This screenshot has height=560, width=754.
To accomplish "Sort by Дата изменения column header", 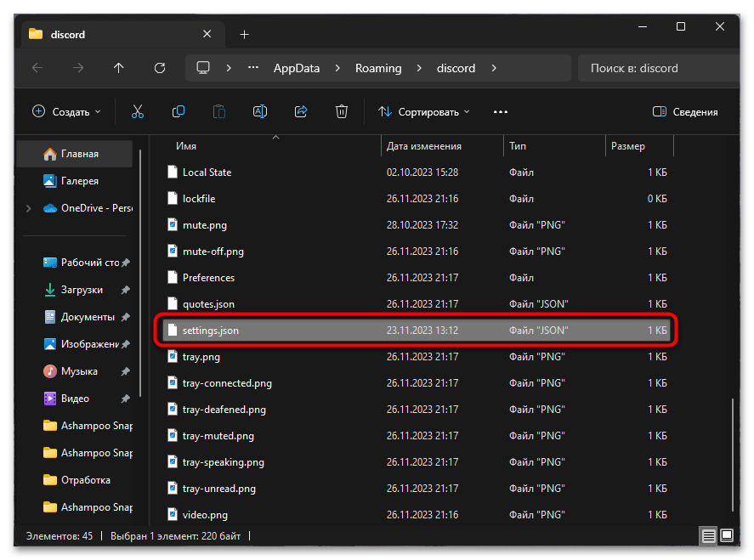I will [x=424, y=146].
